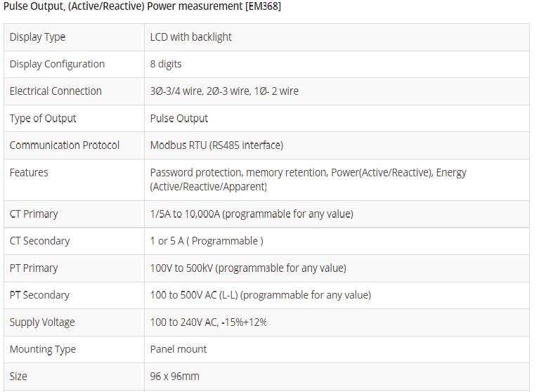This screenshot has width=539, height=392.
Task: Select the 'LCD with backlight' value
Action: [x=190, y=37]
